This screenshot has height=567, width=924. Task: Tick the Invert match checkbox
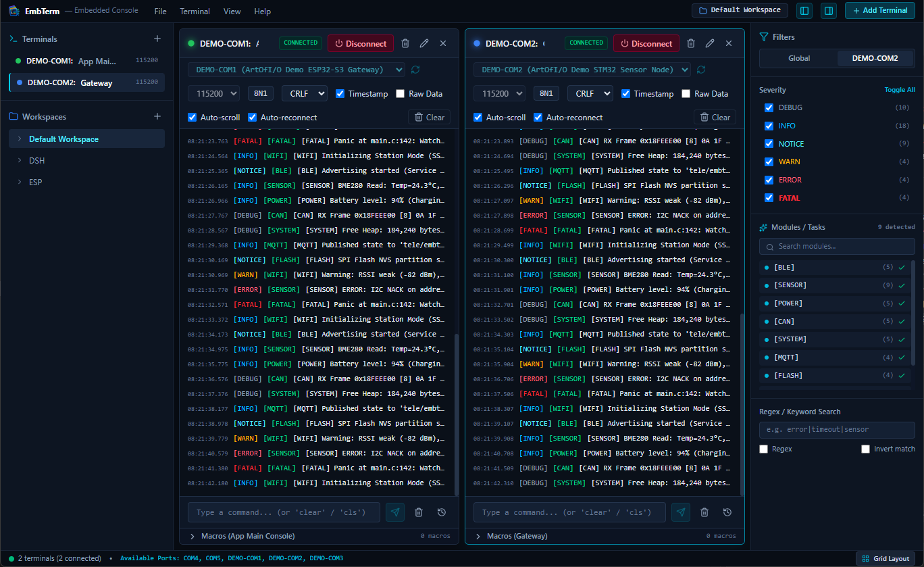click(865, 449)
